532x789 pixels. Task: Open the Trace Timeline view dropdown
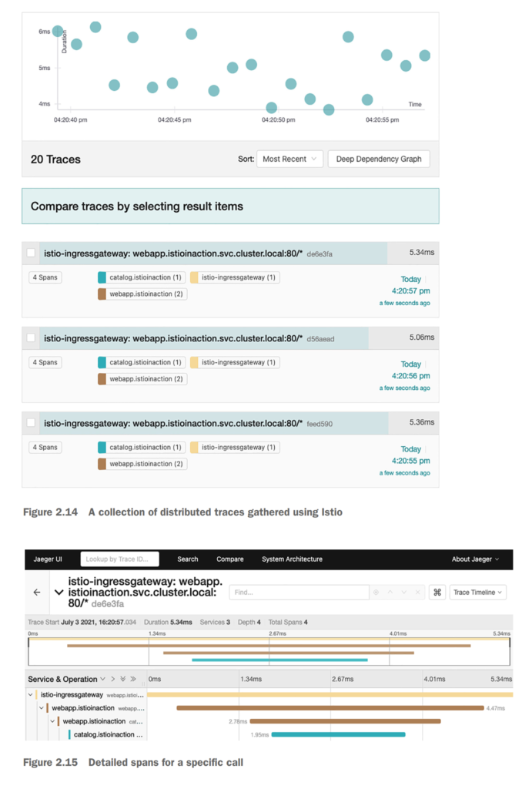click(x=477, y=593)
